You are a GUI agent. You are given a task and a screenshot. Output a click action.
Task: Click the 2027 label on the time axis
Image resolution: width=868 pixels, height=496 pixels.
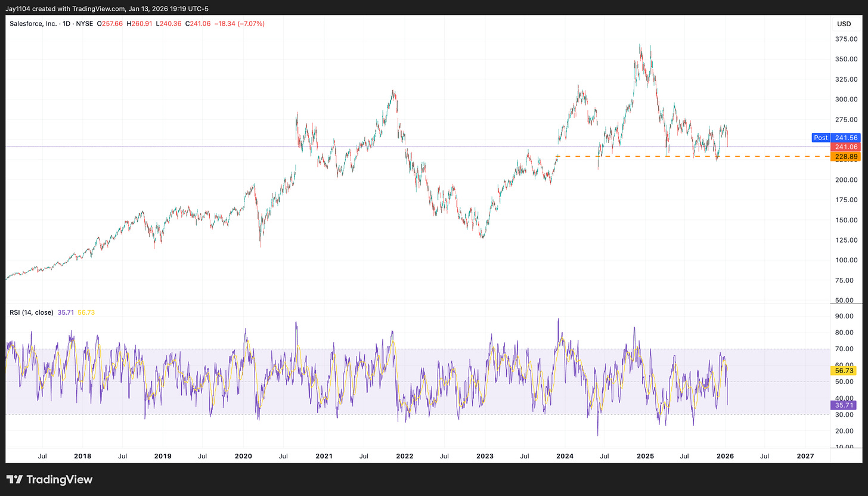tap(805, 456)
